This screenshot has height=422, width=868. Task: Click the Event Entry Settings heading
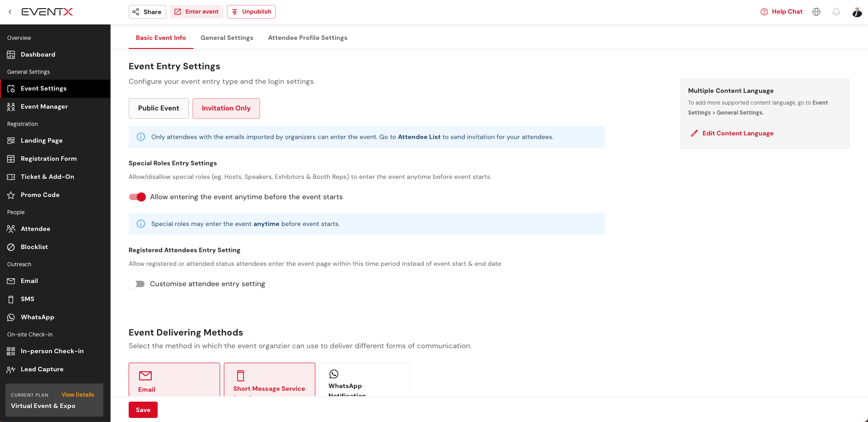click(174, 66)
